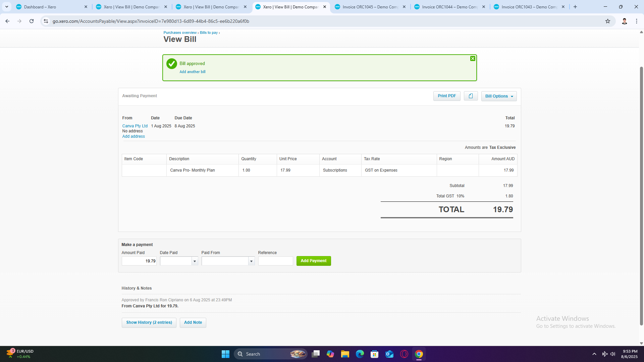Click the Date Paid input field
This screenshot has width=644, height=362.
176,261
